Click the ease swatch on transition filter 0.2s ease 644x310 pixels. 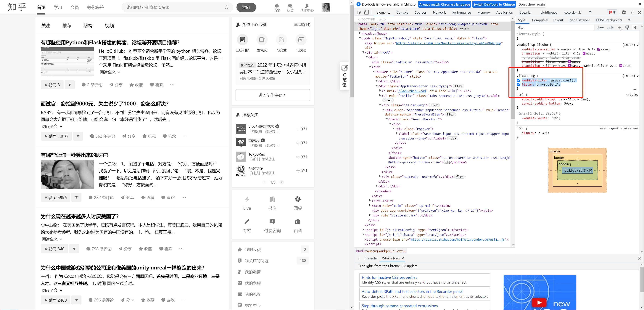tap(569, 62)
